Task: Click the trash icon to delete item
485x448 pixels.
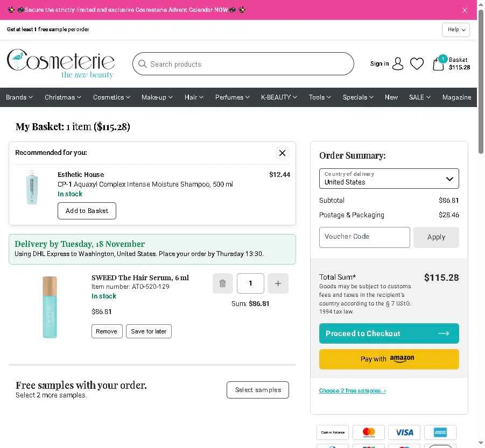Action: pos(223,283)
